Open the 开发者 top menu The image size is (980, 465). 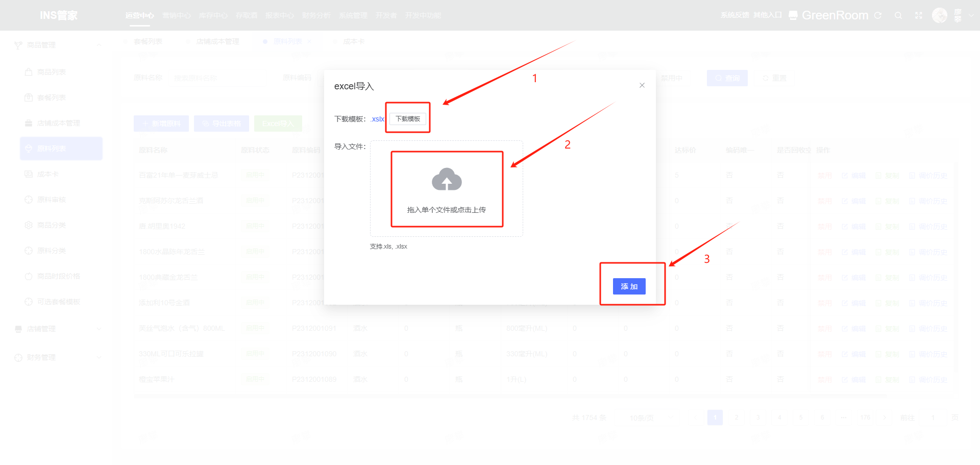386,15
